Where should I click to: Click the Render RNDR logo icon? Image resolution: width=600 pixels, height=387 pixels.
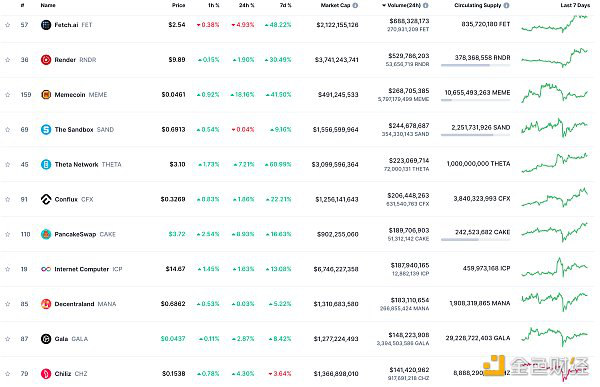click(46, 60)
